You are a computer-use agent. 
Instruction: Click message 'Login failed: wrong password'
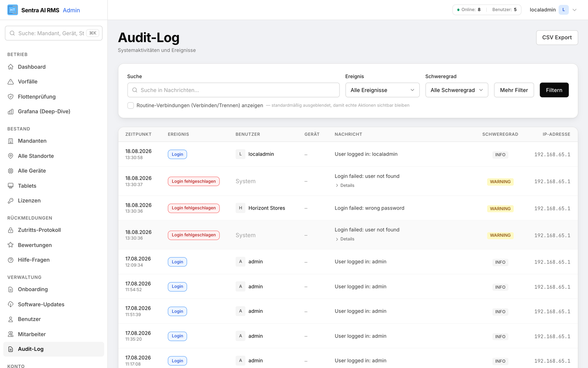[x=369, y=208]
